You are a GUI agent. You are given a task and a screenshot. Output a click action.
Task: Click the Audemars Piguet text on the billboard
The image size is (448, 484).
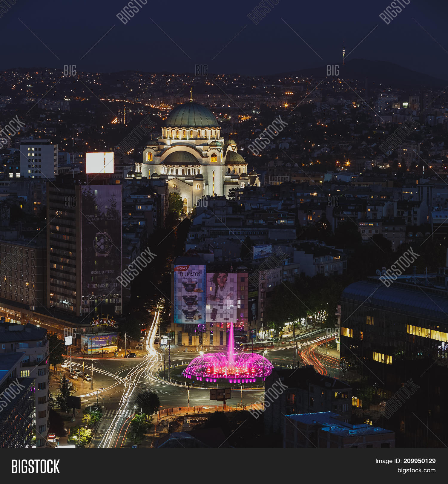point(102,286)
